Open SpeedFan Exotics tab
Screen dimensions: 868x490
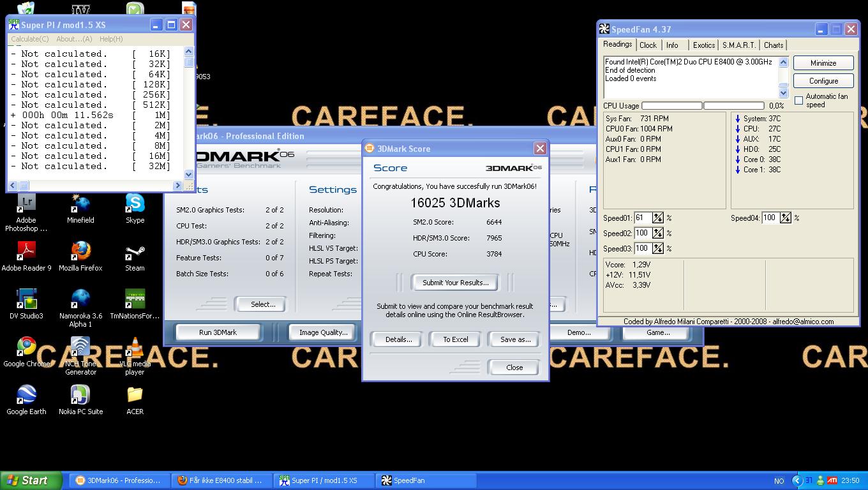coord(703,45)
